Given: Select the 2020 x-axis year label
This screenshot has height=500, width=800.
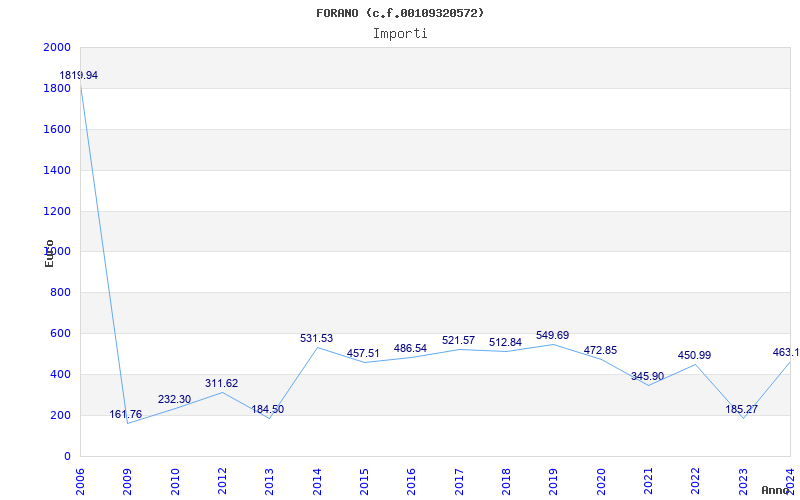Looking at the screenshot, I should click(x=601, y=482).
